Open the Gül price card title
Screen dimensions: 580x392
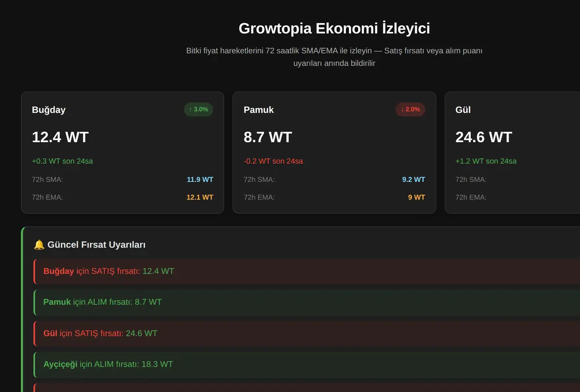(463, 110)
